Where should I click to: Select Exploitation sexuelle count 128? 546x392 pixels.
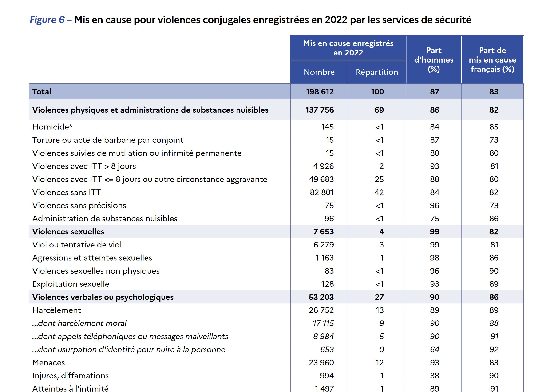[x=327, y=284]
